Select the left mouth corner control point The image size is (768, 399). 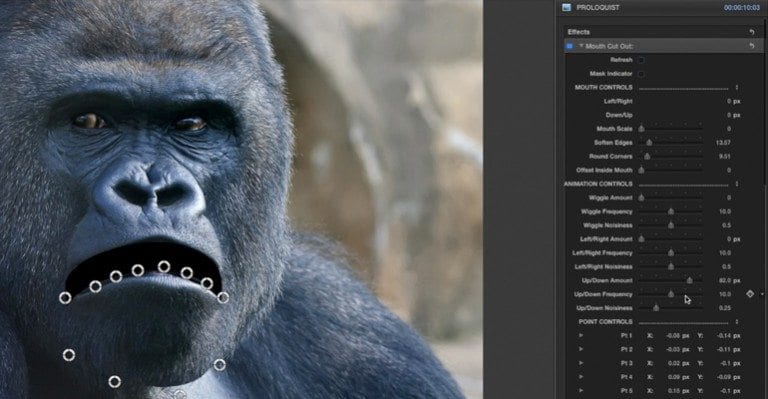pos(65,298)
